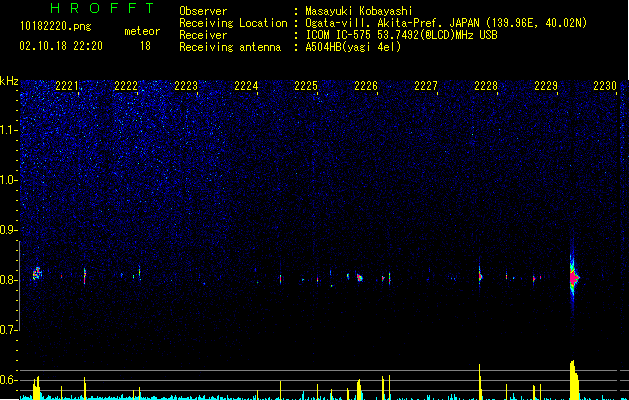
Task: Click the HROFFT title text
Action: coord(102,8)
